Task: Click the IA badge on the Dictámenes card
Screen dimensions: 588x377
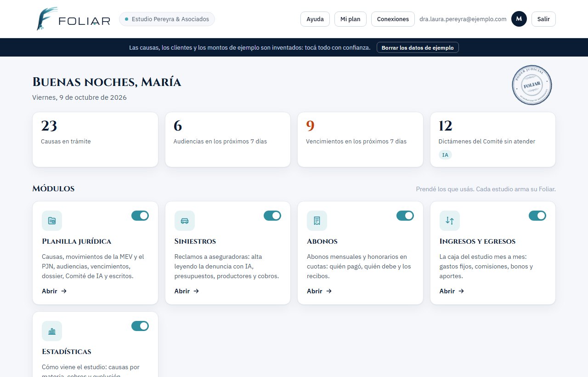Action: (x=445, y=155)
